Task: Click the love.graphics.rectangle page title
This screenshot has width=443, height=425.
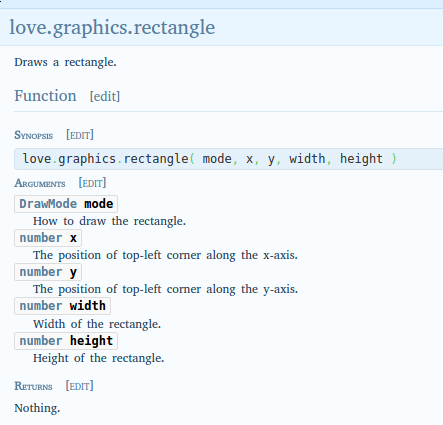Action: click(112, 28)
